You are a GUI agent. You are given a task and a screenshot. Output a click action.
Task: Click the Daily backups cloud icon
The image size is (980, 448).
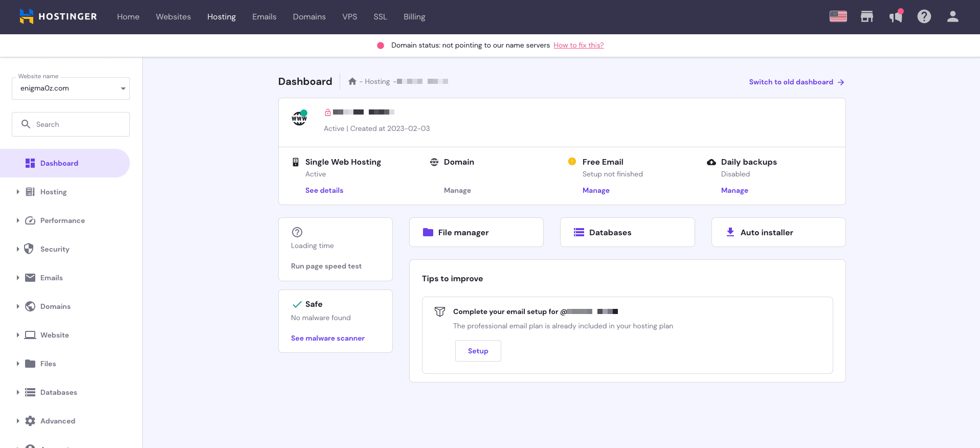pos(711,162)
